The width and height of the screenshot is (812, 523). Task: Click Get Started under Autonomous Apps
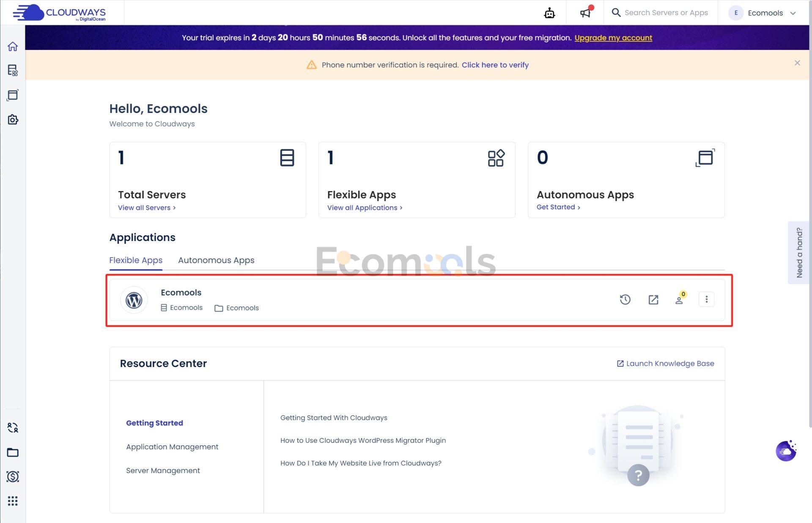tap(558, 207)
